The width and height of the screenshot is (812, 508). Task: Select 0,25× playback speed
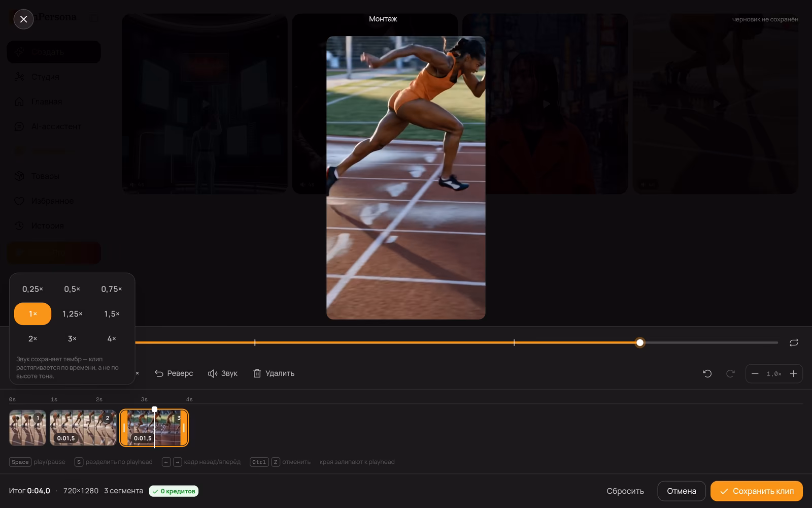coord(32,289)
